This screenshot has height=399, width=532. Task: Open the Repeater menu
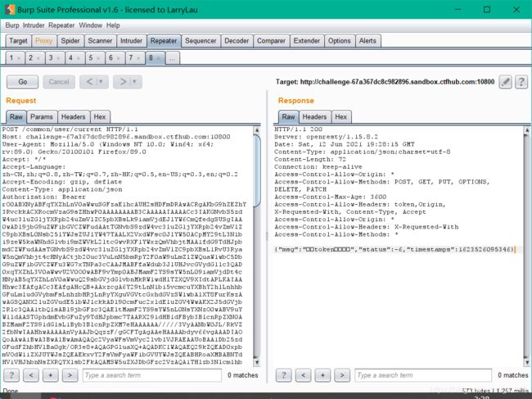point(61,25)
